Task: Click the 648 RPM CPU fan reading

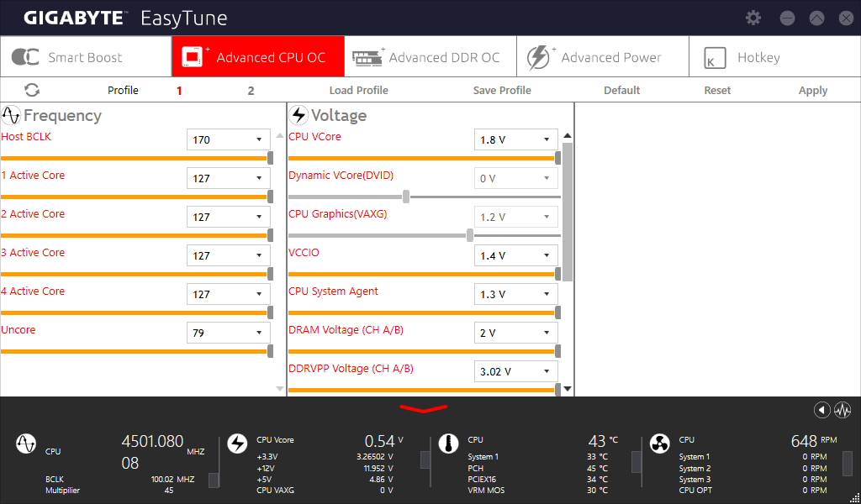Action: click(x=814, y=440)
